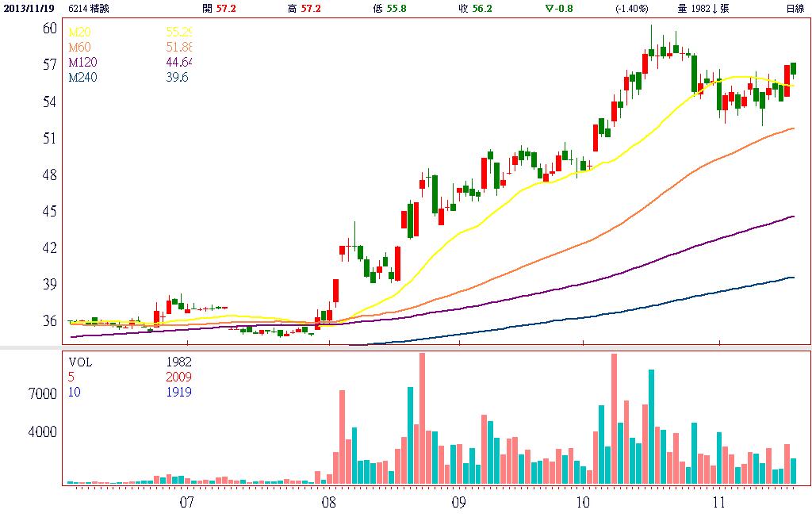Click the 09 month marker on time axis
Image resolution: width=812 pixels, height=525 pixels.
click(x=458, y=503)
